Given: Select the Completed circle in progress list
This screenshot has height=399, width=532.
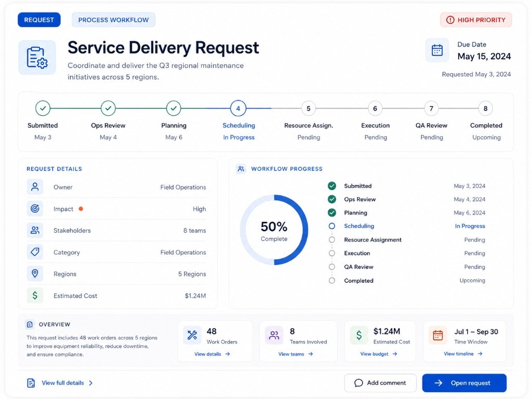Looking at the screenshot, I should (332, 281).
